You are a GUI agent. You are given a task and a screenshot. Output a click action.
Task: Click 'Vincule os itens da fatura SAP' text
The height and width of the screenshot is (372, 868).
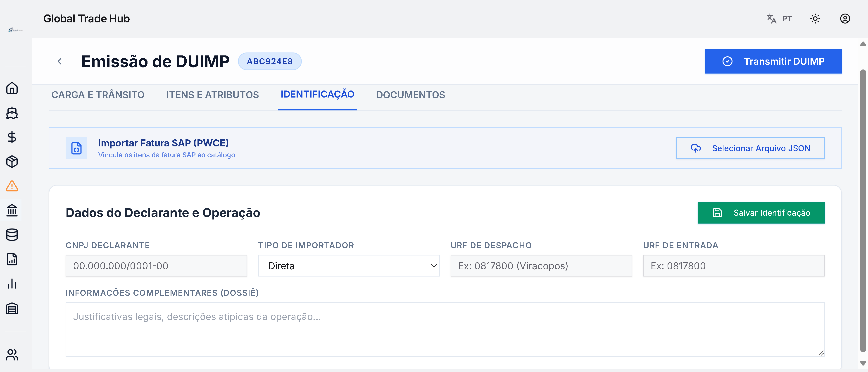[166, 155]
